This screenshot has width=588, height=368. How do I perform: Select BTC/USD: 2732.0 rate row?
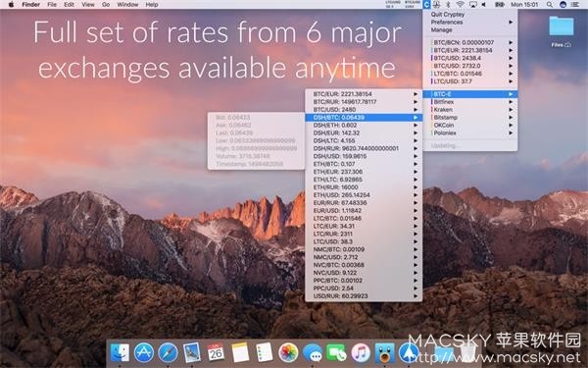(469, 66)
